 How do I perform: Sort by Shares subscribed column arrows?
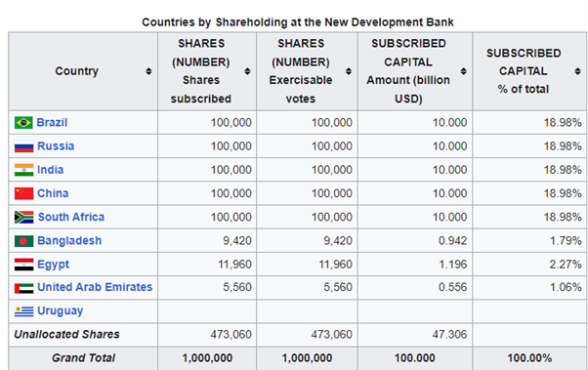(247, 71)
